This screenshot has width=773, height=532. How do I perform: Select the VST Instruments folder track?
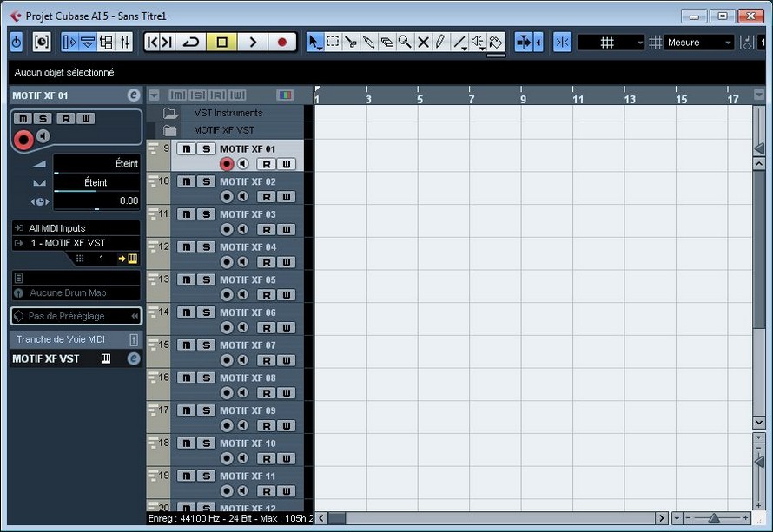(228, 113)
